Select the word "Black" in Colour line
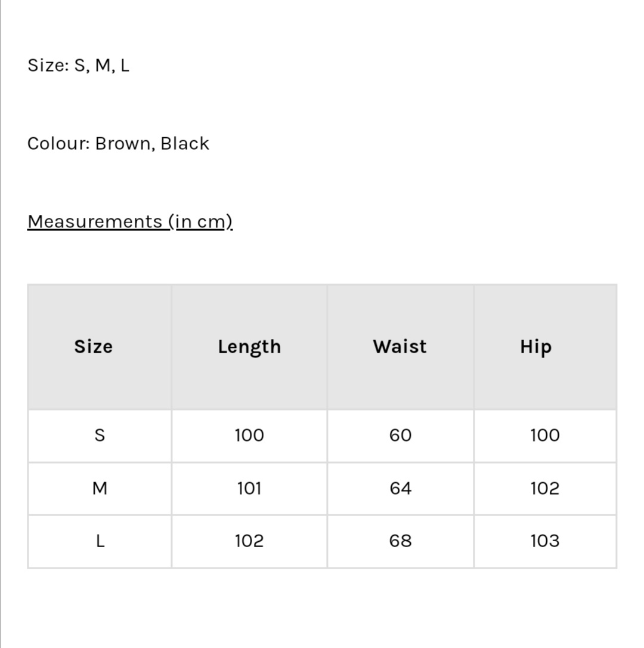 click(x=185, y=143)
